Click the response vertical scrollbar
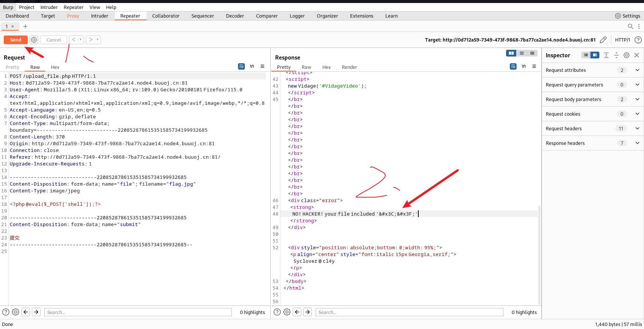 pyautogui.click(x=539, y=255)
